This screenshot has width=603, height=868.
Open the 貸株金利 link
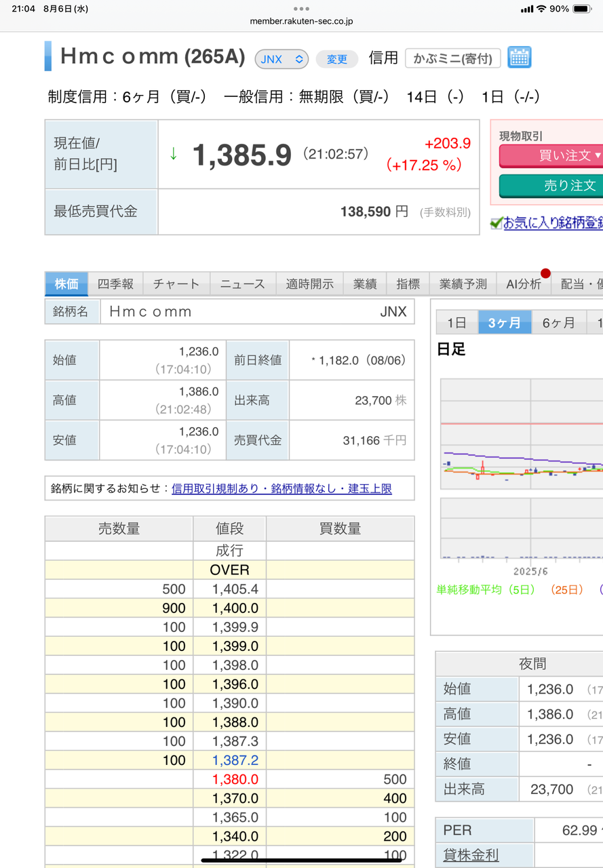click(471, 855)
